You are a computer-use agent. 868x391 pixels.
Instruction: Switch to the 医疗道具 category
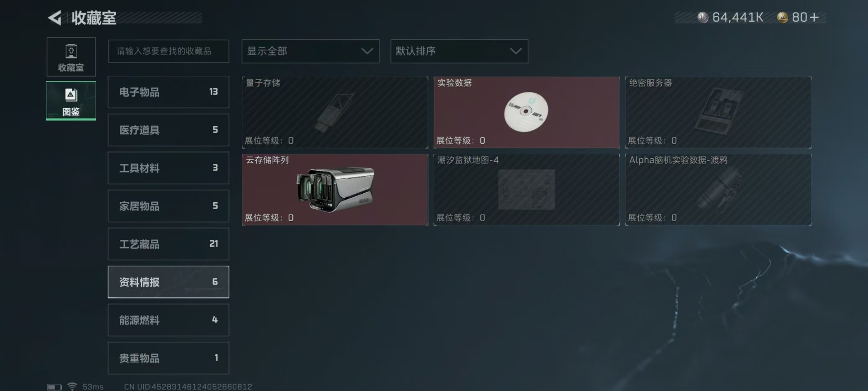(x=169, y=130)
